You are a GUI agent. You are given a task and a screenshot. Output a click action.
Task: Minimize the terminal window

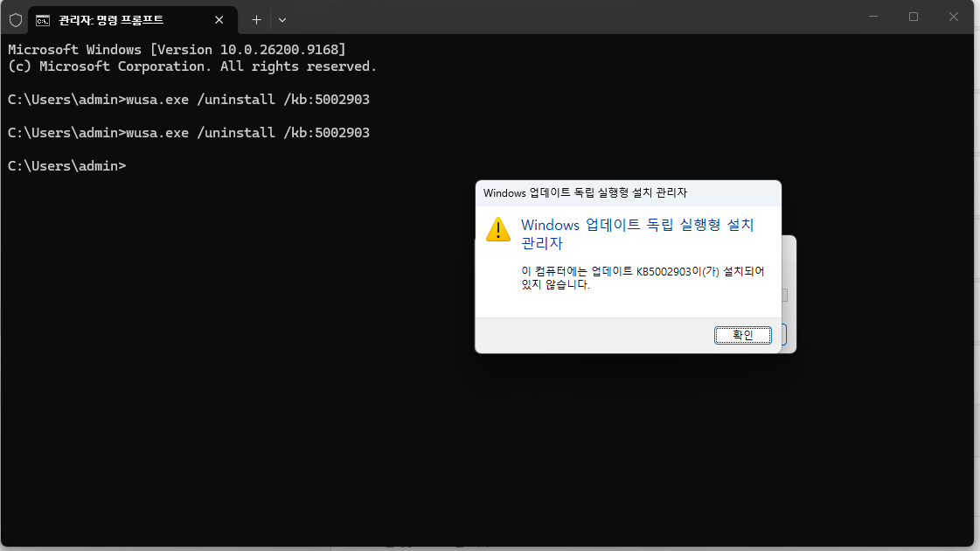pyautogui.click(x=873, y=17)
